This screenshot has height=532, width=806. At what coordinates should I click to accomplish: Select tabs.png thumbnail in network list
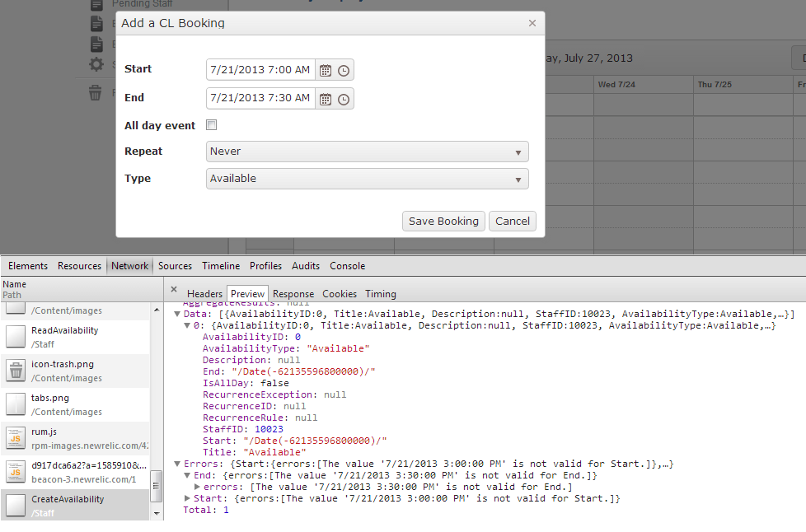16,404
